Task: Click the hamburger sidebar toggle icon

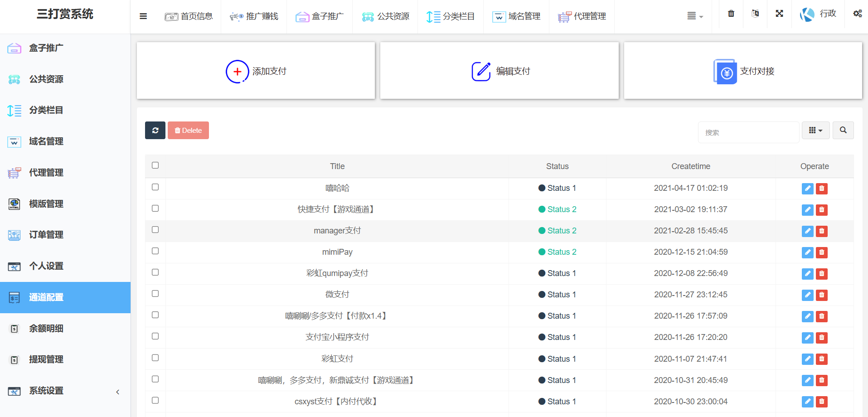Action: 143,16
